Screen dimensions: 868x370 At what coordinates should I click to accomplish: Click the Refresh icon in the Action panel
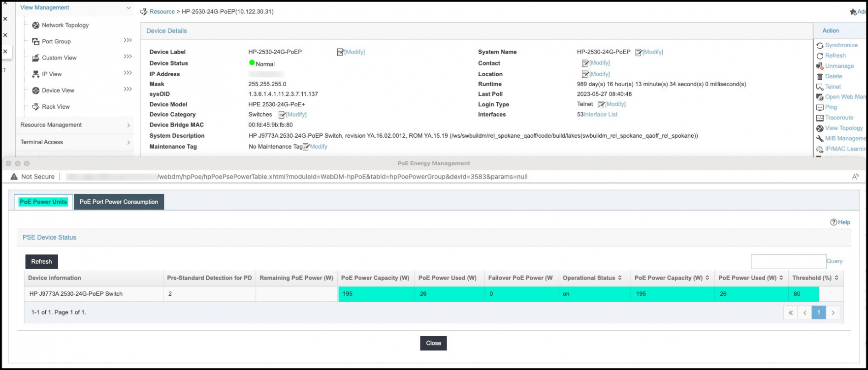pyautogui.click(x=820, y=56)
